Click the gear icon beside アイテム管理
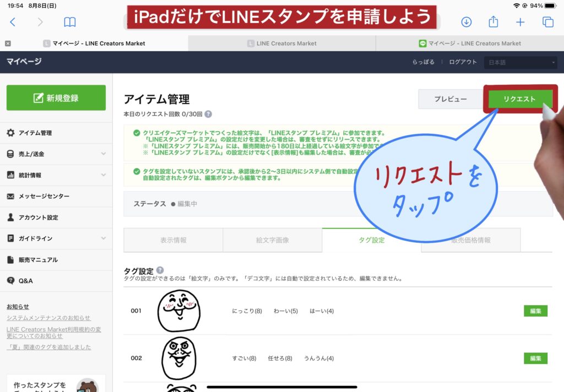564x392 pixels. point(11,133)
